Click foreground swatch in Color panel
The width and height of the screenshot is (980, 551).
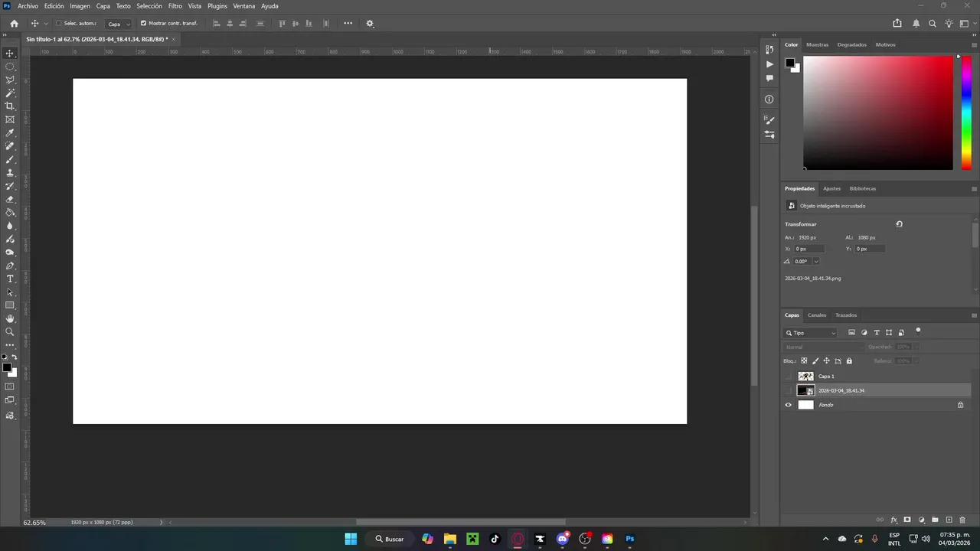[789, 63]
